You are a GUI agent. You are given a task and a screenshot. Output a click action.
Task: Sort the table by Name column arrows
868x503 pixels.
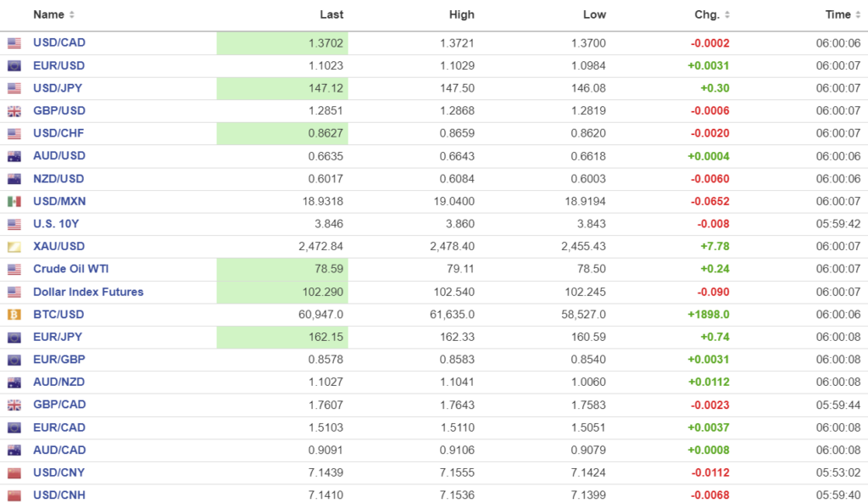tap(71, 15)
